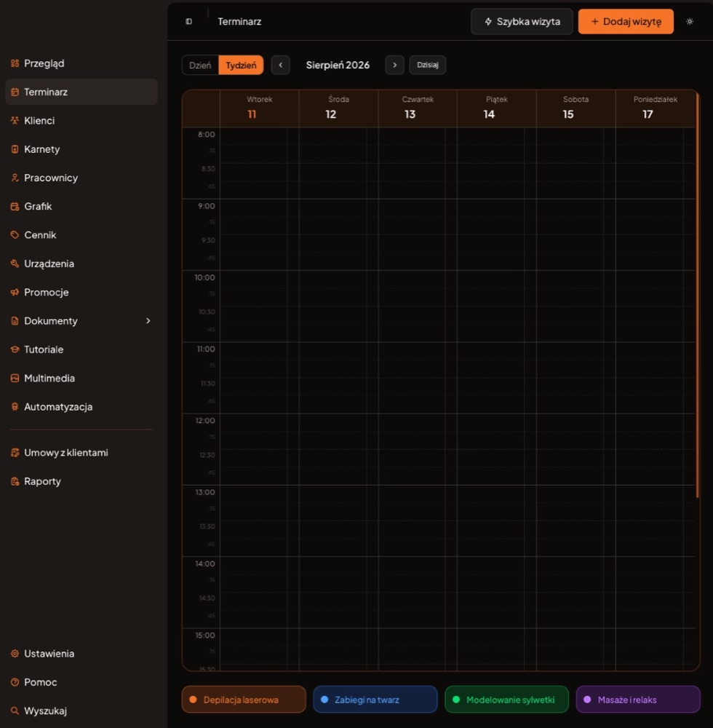Open Przegląd in the sidebar
Viewport: 713px width, 728px height.
81,63
